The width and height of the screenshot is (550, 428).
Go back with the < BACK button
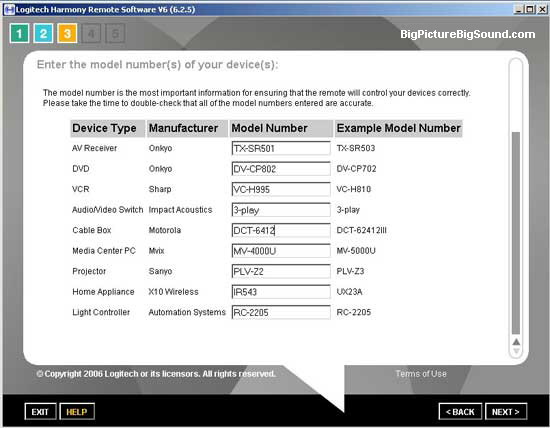point(460,412)
